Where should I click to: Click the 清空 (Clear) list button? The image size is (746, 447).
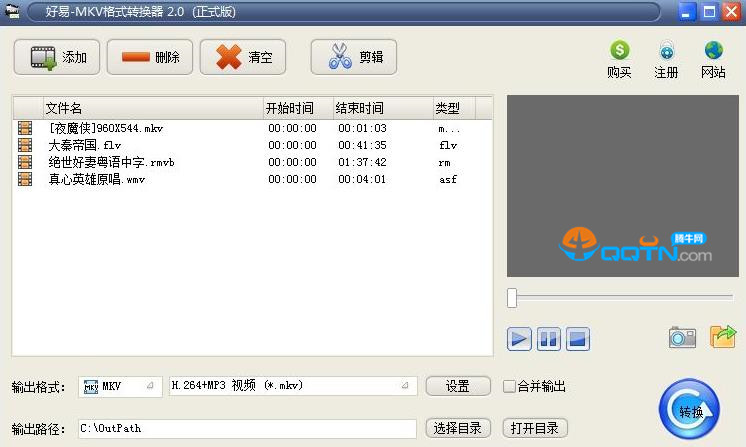click(243, 57)
